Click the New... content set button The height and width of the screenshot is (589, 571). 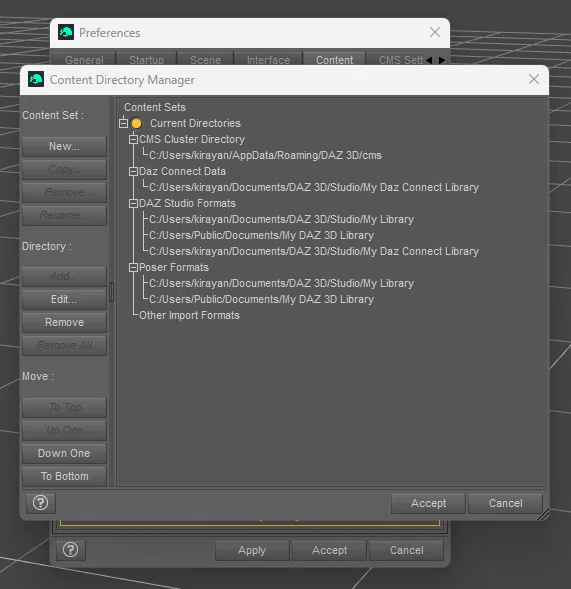[x=64, y=146]
